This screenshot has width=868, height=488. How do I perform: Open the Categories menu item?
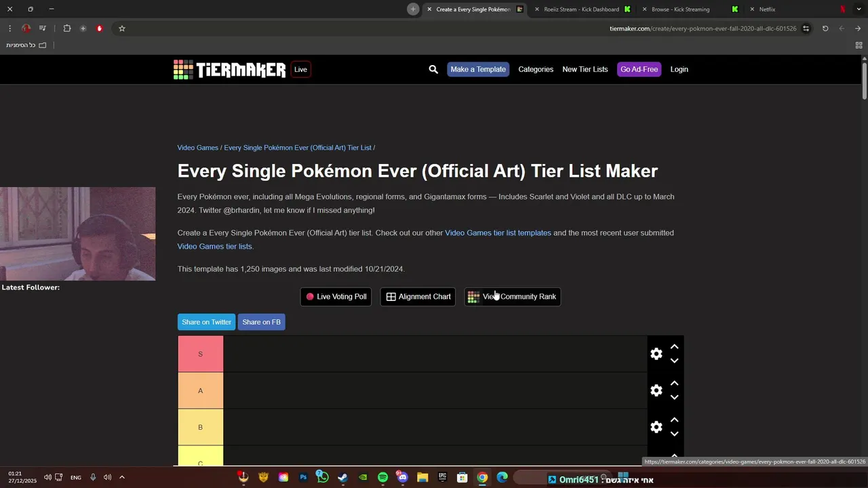pos(536,69)
